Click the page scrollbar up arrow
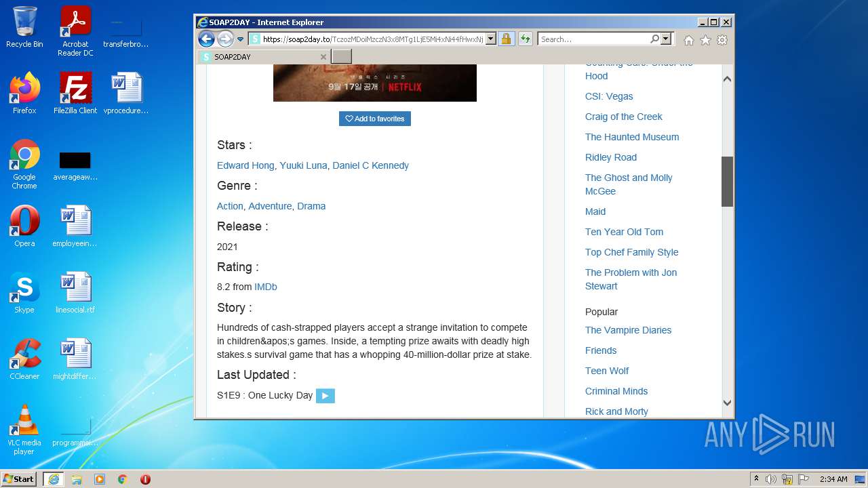Viewport: 868px width, 488px height. tap(727, 79)
